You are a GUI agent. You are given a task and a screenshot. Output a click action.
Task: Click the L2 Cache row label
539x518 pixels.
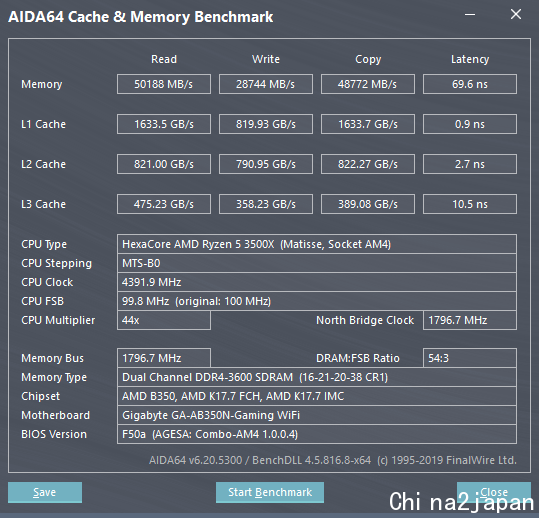(43, 164)
